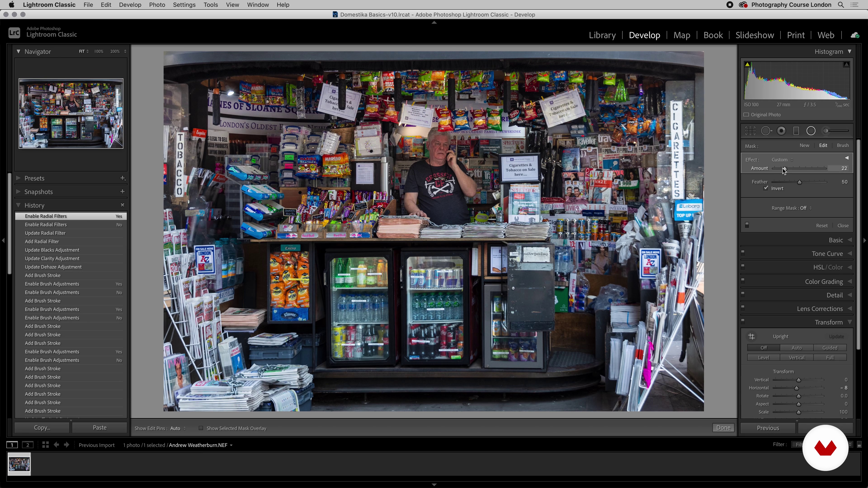Toggle Lens Corrections panel switch
The height and width of the screenshot is (488, 868).
743,307
